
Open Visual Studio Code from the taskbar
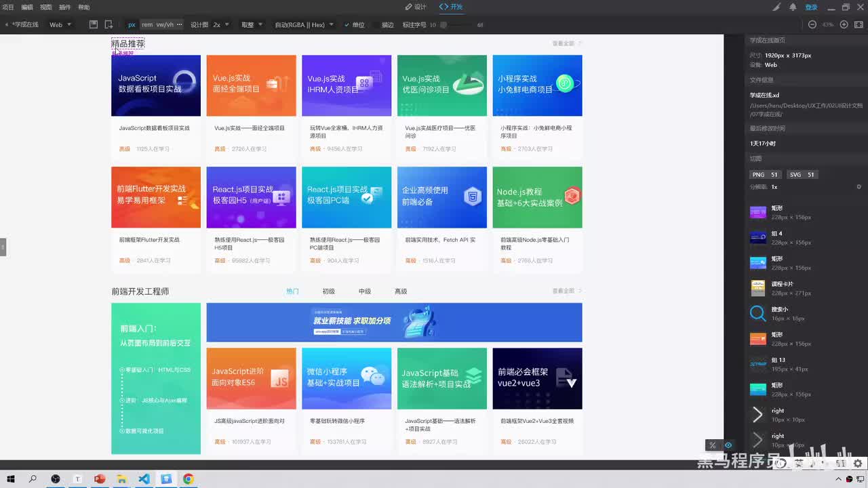[144, 479]
